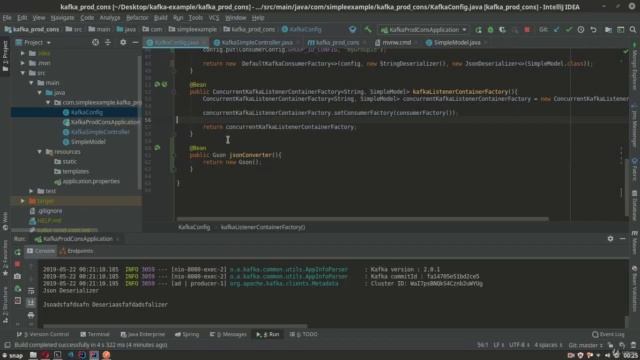Expand the test folder
This screenshot has height=360, width=640.
(31, 191)
